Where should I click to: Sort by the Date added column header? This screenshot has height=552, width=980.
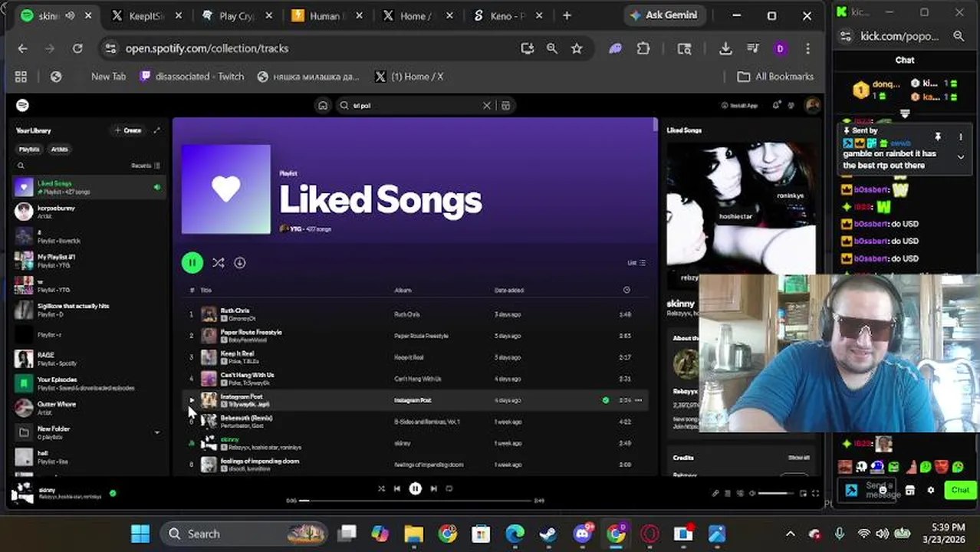(509, 291)
